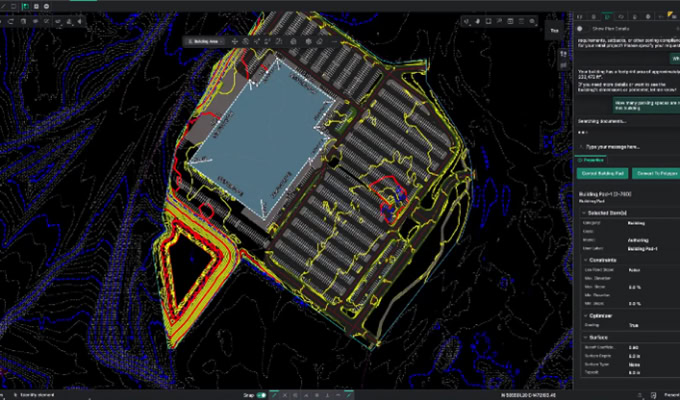Click the Top face of the view cube
This screenshot has width=680, height=400.
click(554, 31)
